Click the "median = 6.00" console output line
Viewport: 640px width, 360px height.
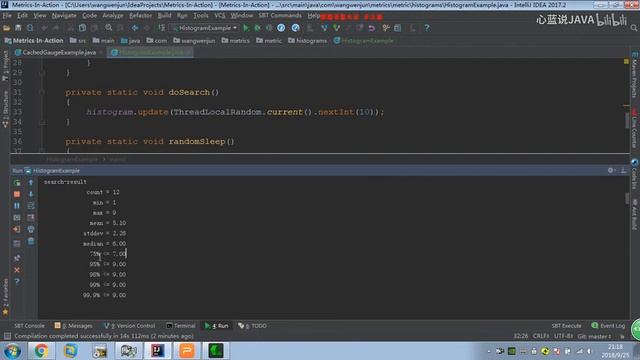[104, 244]
